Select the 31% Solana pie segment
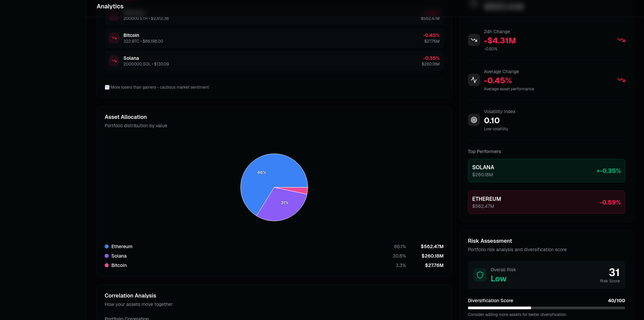The height and width of the screenshot is (320, 644). (285, 202)
